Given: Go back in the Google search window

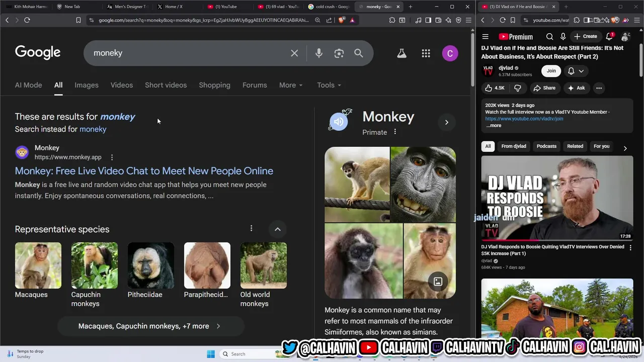Looking at the screenshot, I should coord(7,20).
